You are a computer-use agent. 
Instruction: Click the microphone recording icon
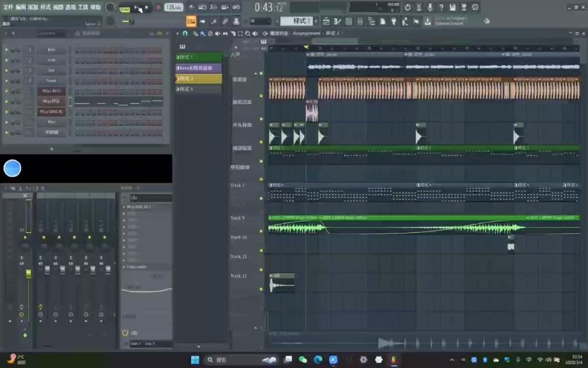click(x=430, y=7)
